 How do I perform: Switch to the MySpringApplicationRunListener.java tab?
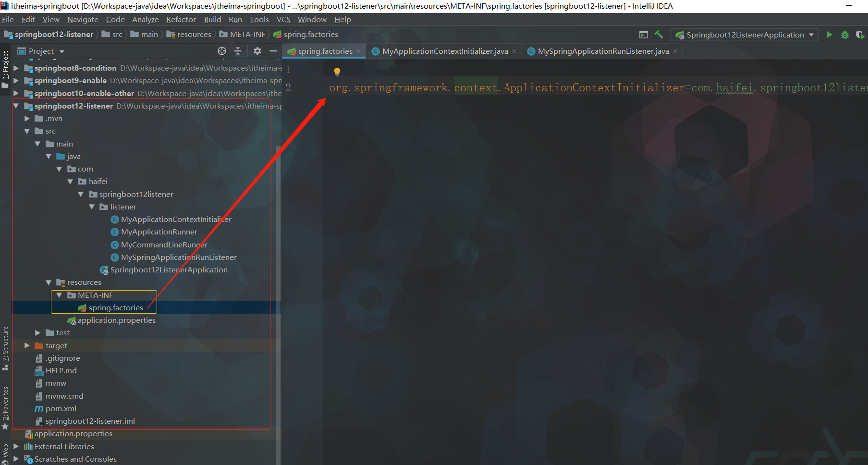point(603,51)
